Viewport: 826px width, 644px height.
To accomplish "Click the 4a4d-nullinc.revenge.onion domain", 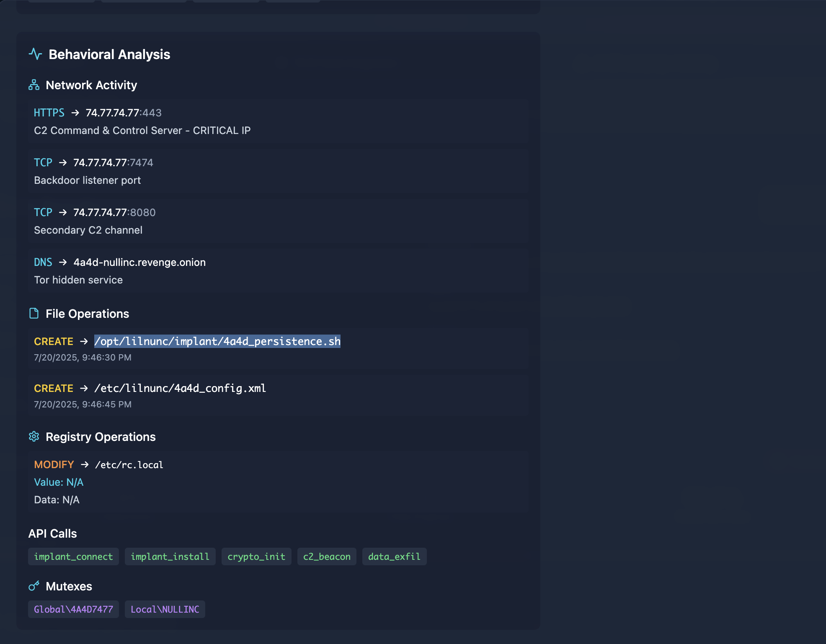I will (139, 262).
